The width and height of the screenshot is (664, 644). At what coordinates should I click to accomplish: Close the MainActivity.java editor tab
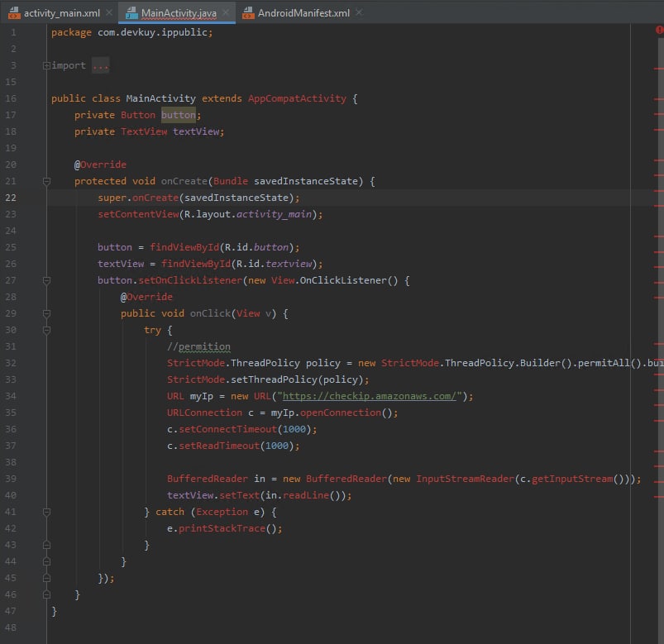tap(226, 13)
